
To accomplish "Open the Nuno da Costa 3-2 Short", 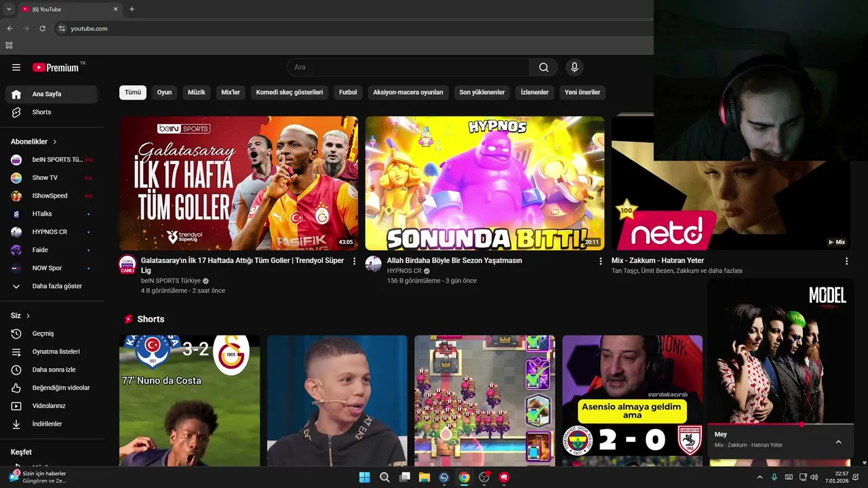I will click(x=190, y=401).
